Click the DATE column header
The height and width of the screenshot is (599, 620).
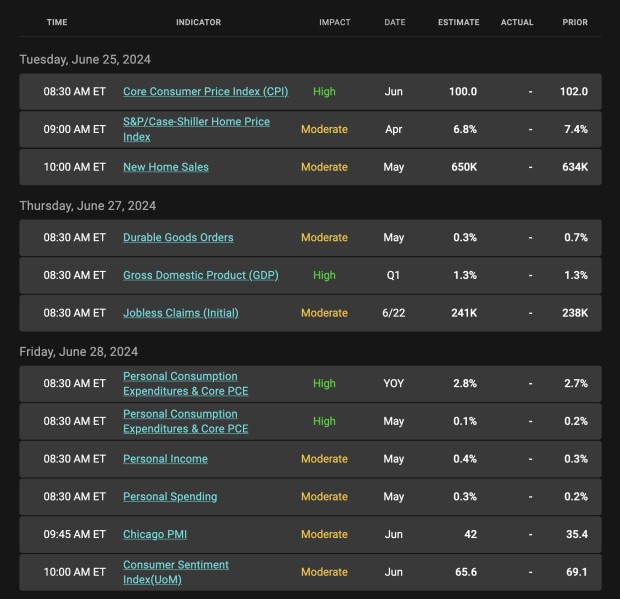pos(394,22)
